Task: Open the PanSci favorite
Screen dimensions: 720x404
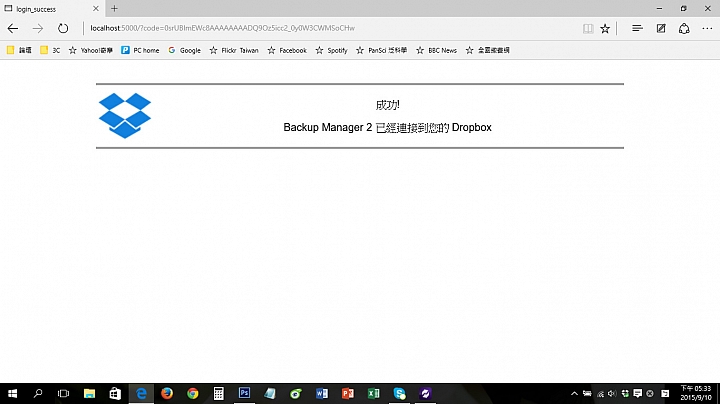Action: coord(382,50)
